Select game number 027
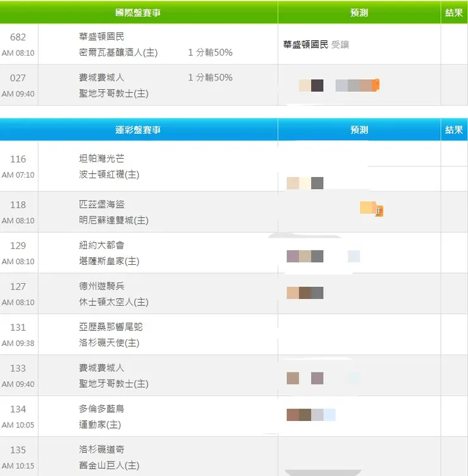468x476 pixels. (x=18, y=78)
